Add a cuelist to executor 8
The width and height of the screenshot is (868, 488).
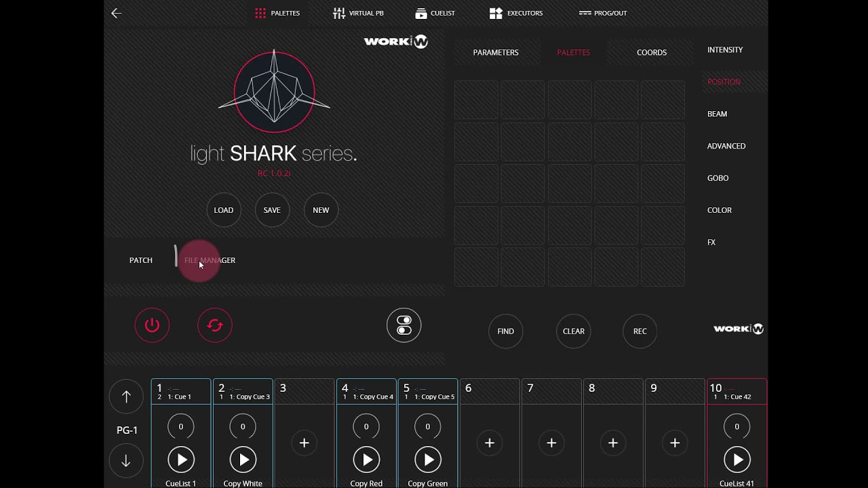click(613, 443)
